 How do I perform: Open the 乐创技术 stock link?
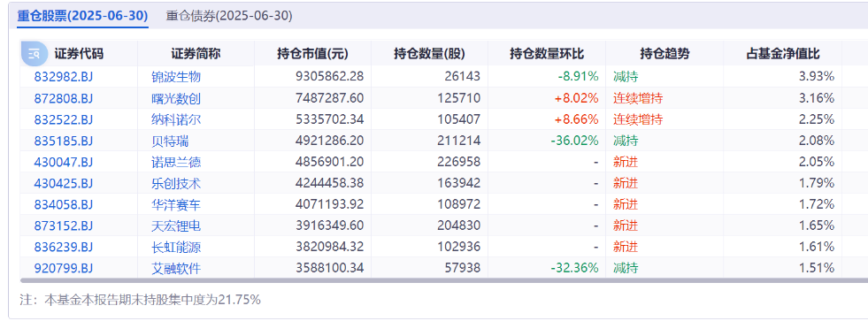pos(176,183)
